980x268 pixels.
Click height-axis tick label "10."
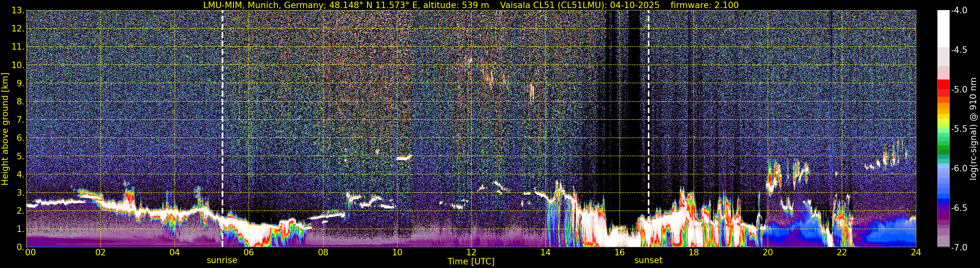coord(18,65)
